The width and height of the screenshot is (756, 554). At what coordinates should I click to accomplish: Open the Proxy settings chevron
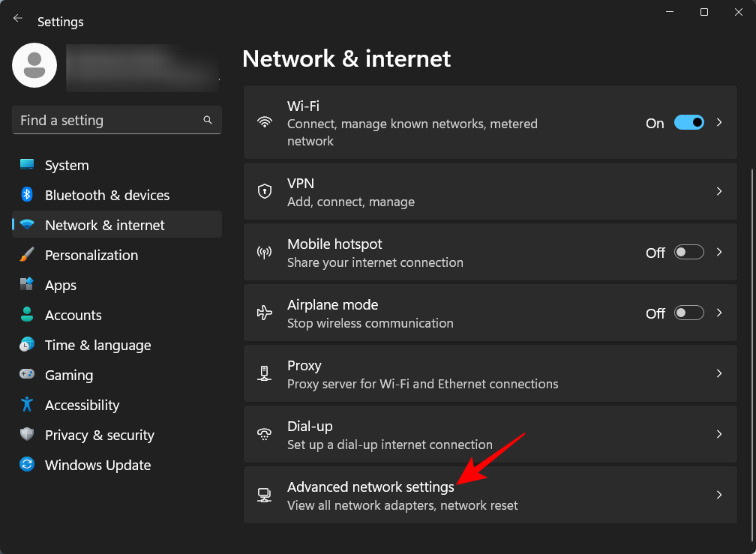pos(718,373)
